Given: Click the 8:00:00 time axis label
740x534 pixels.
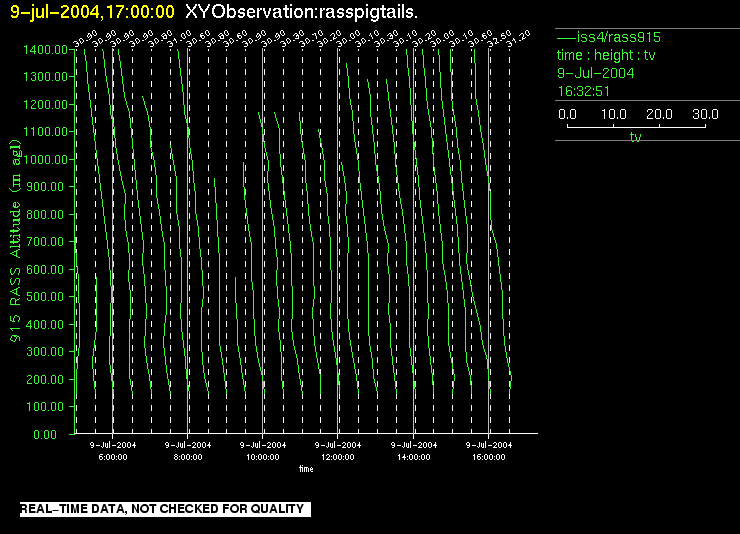Looking at the screenshot, I should pos(188,456).
